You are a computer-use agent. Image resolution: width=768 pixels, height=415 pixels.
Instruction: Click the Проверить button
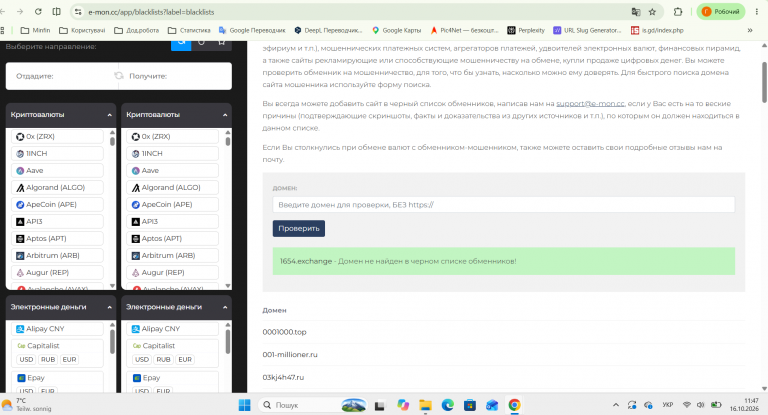pos(299,228)
